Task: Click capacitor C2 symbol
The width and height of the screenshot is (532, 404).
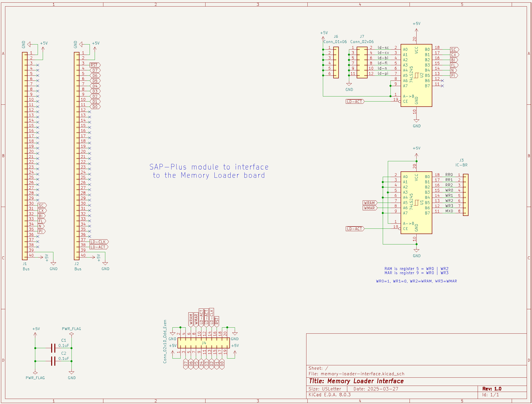Action: coord(53,361)
